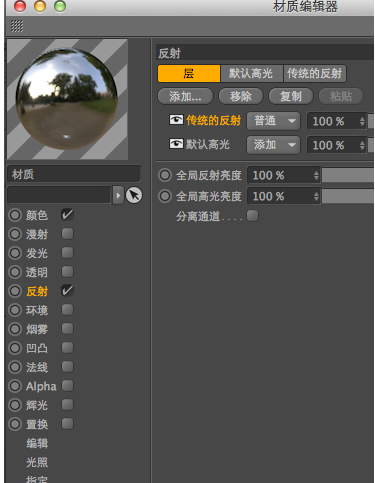
Task: Click radio circle beside 颜色
Action: [x=15, y=215]
